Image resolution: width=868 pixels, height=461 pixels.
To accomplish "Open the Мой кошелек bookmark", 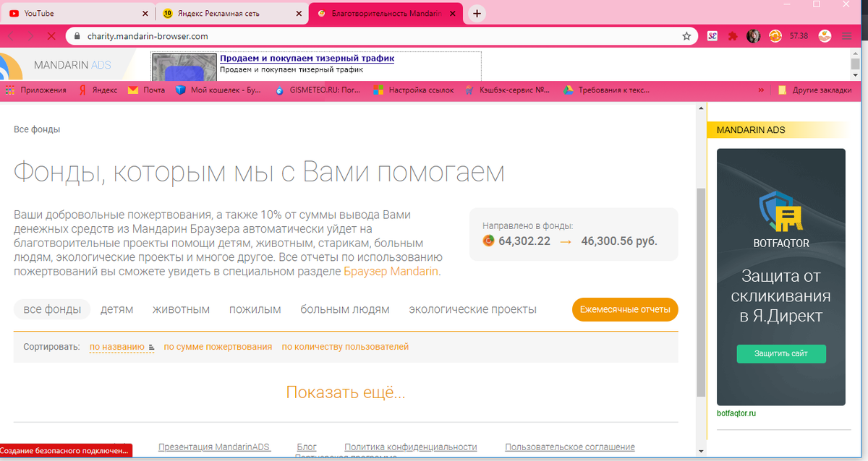I will tap(218, 90).
